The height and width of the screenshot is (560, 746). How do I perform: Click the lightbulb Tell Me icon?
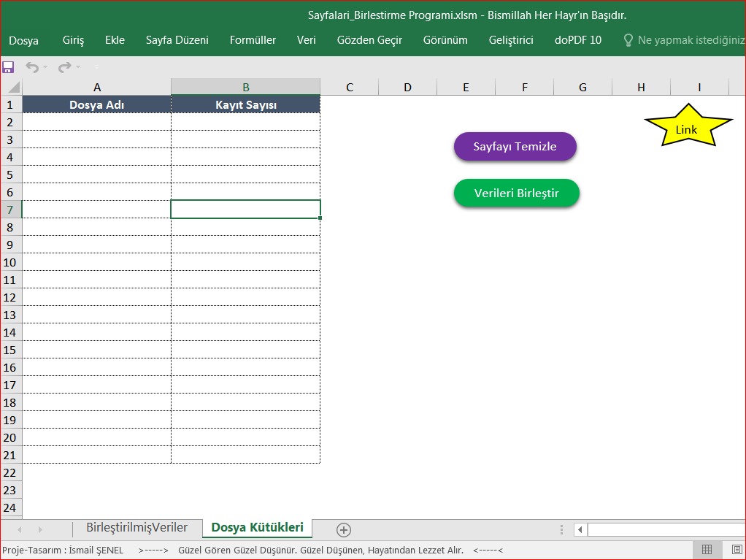[x=628, y=40]
